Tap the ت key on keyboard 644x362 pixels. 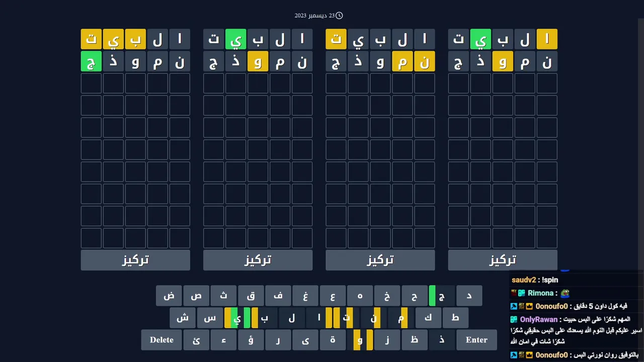click(x=346, y=318)
